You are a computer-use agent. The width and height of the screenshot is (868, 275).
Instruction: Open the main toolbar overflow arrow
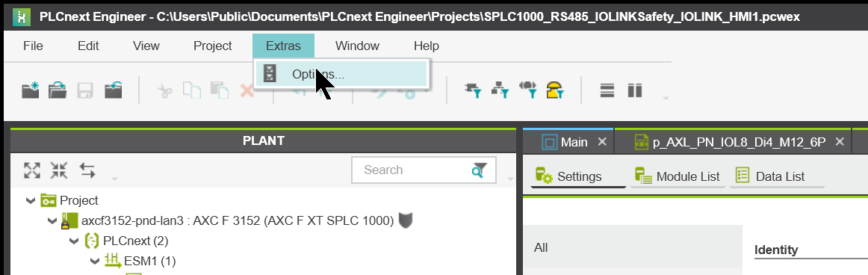click(x=666, y=99)
